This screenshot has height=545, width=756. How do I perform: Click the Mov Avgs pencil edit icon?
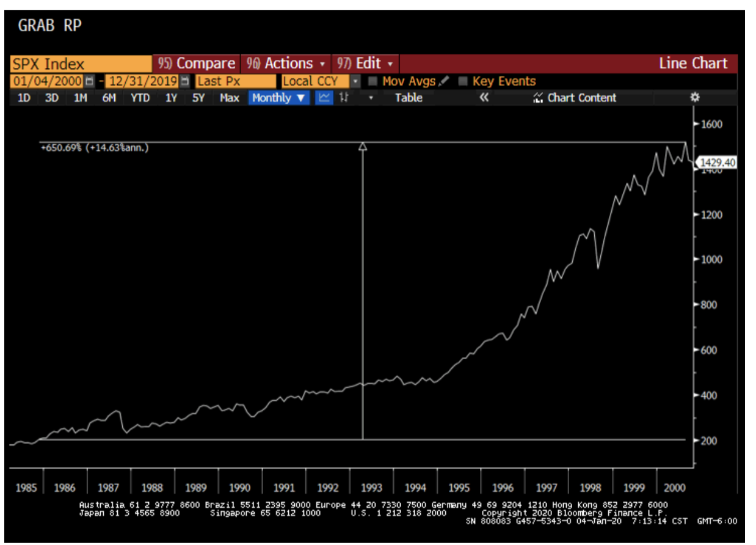[x=444, y=81]
